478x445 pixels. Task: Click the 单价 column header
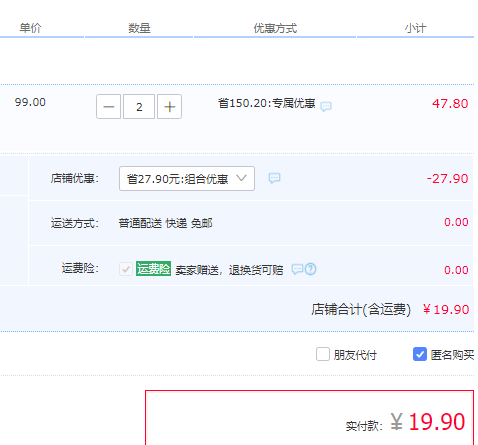coord(30,28)
